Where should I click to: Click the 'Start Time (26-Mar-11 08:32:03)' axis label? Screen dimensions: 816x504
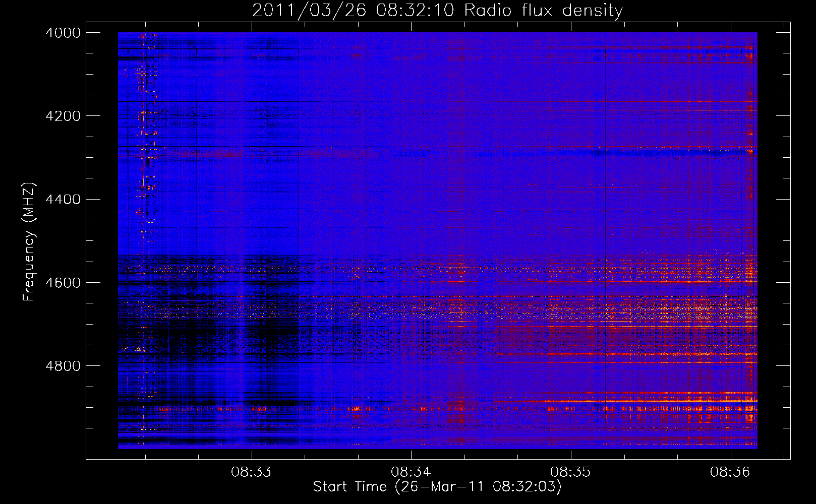click(x=437, y=487)
